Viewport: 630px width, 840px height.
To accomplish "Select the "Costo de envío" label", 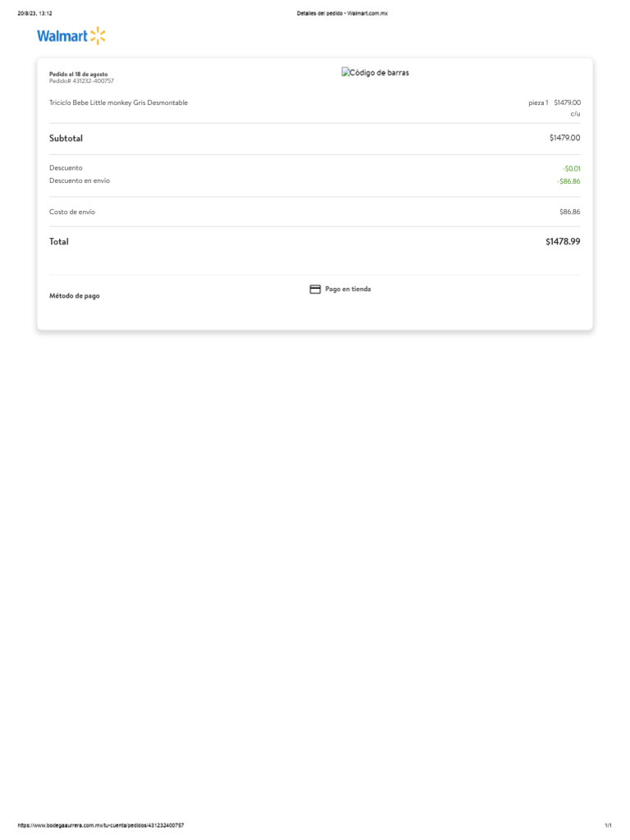I will [x=72, y=212].
